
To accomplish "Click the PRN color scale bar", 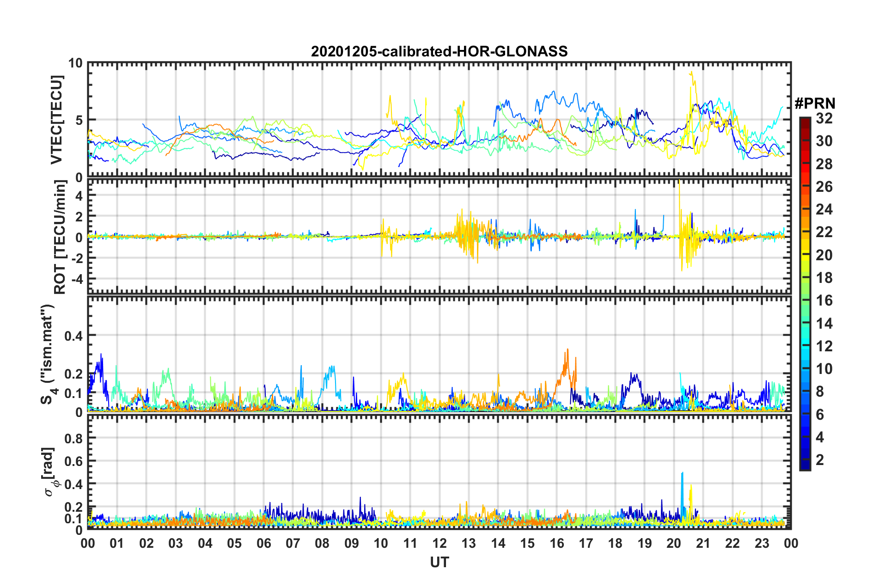I will [805, 294].
